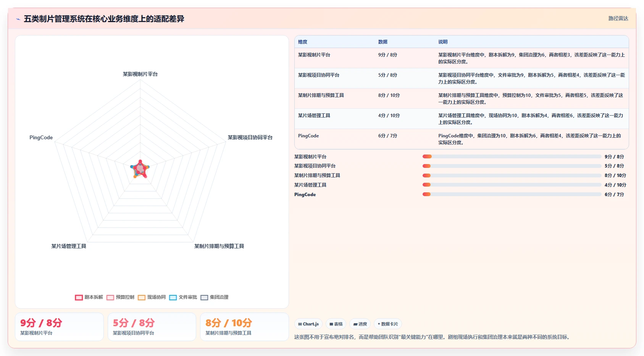Click the 某影视项目协同平台 progress bar

point(512,166)
